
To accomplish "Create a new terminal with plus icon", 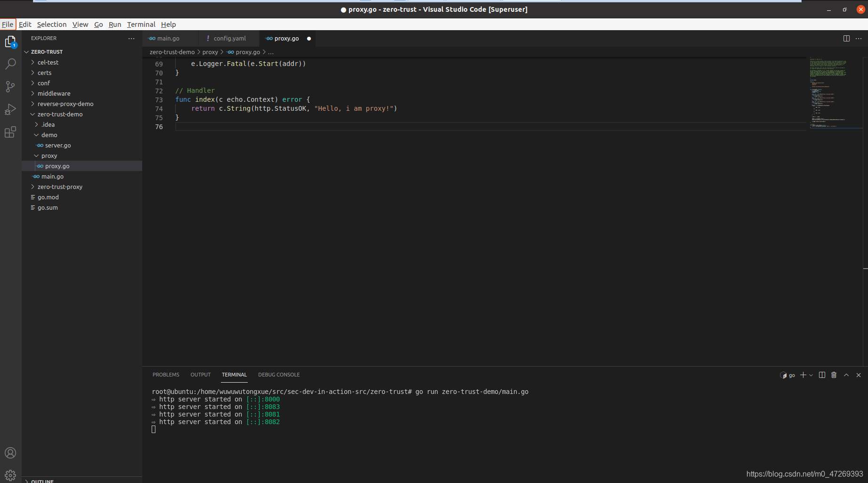I will tap(803, 375).
